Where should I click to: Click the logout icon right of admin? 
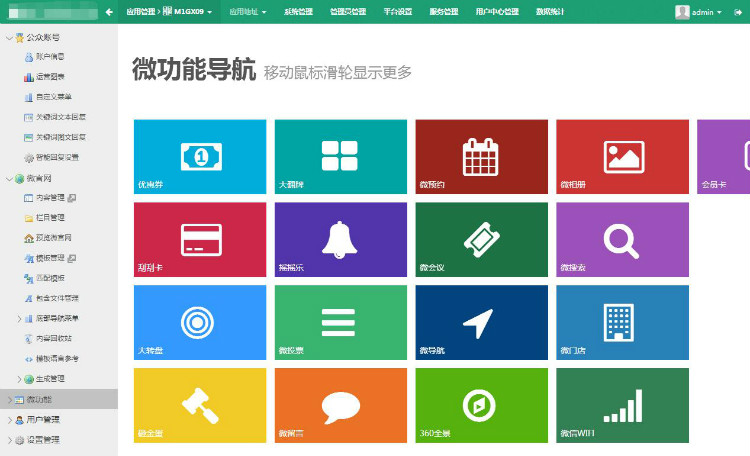(738, 12)
